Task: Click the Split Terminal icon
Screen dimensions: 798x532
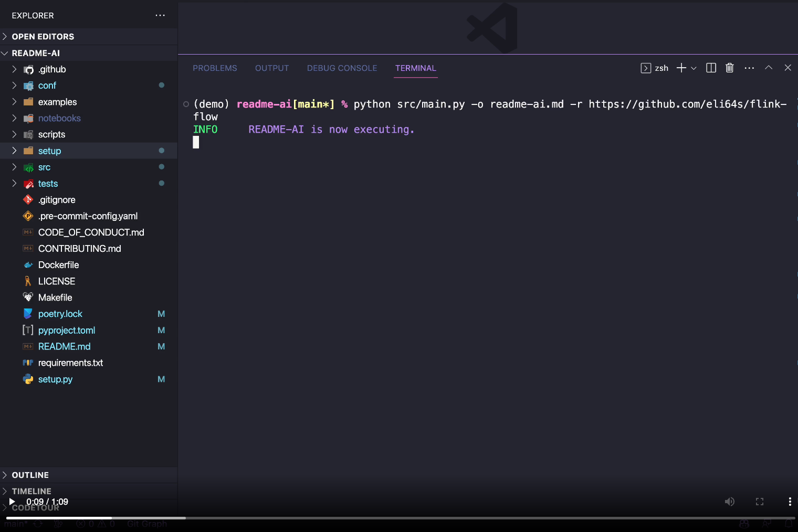Action: (711, 68)
